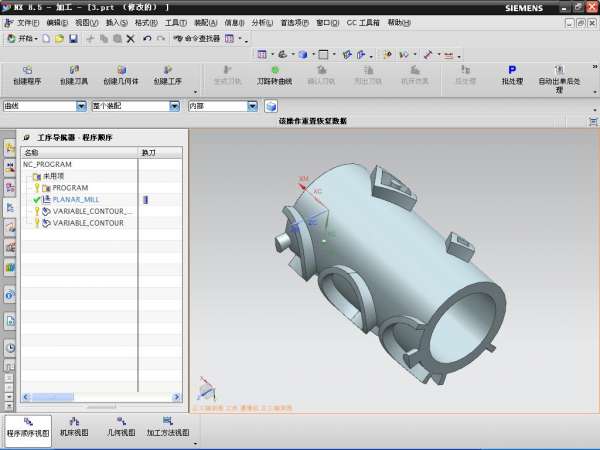Open the 装配(A) menu

coord(205,23)
